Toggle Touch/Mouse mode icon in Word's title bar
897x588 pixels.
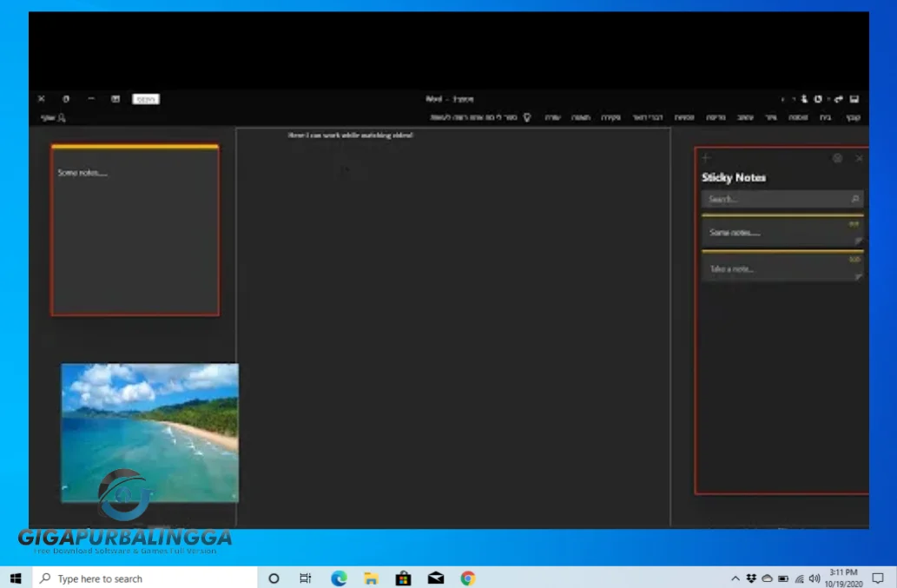tap(804, 99)
